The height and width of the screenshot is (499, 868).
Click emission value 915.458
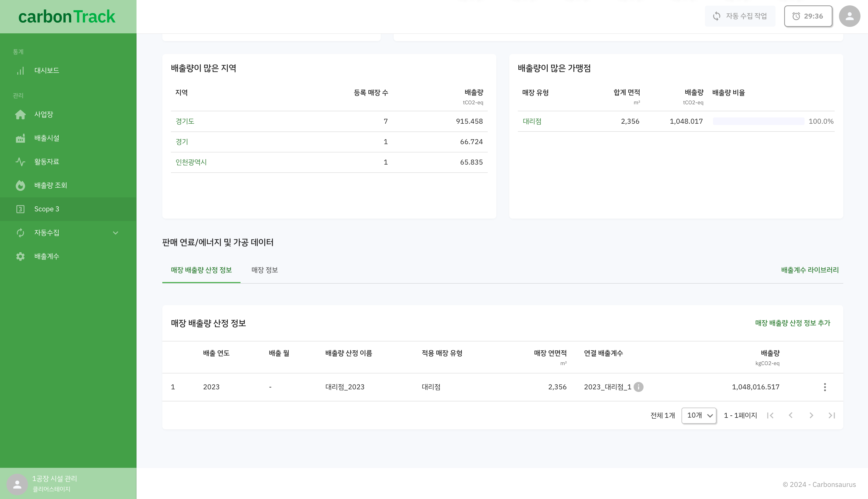point(469,121)
